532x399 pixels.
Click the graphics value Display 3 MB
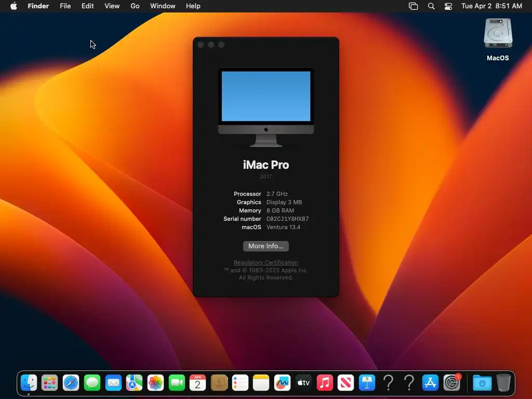pos(284,202)
